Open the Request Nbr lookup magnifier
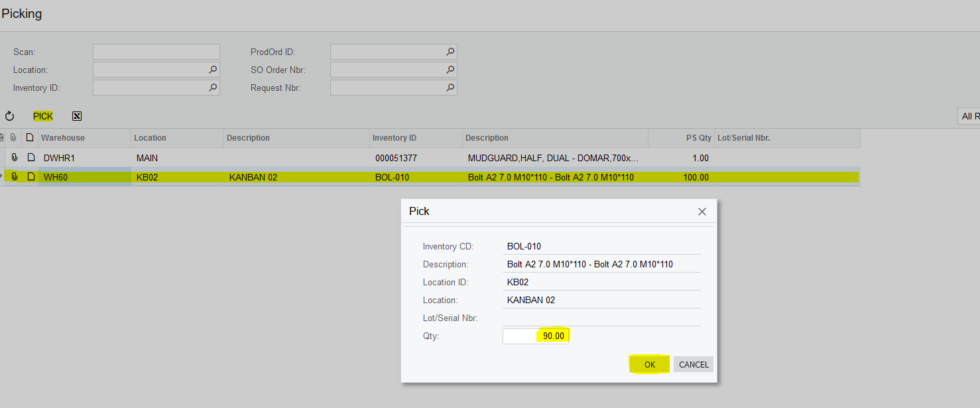The image size is (980, 408). (450, 88)
